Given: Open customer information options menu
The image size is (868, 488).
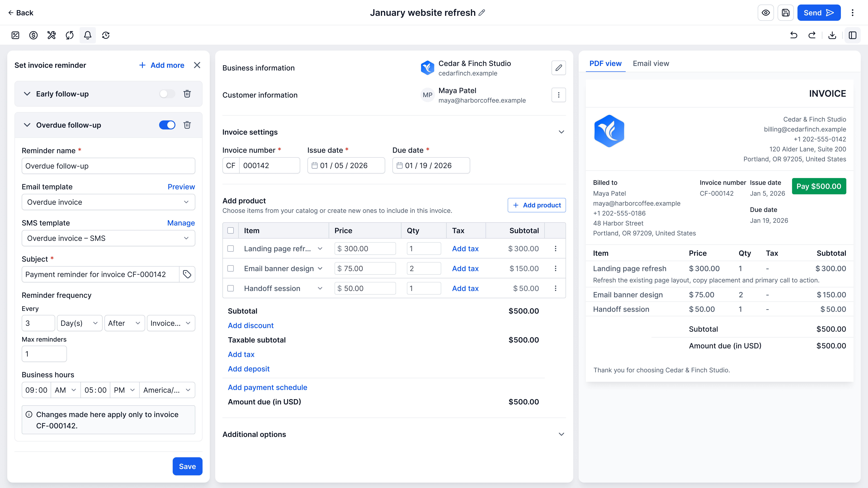Looking at the screenshot, I should pyautogui.click(x=559, y=95).
